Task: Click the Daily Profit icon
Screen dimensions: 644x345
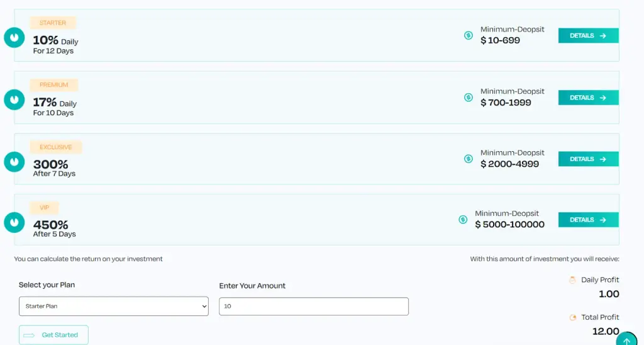Action: pyautogui.click(x=572, y=280)
